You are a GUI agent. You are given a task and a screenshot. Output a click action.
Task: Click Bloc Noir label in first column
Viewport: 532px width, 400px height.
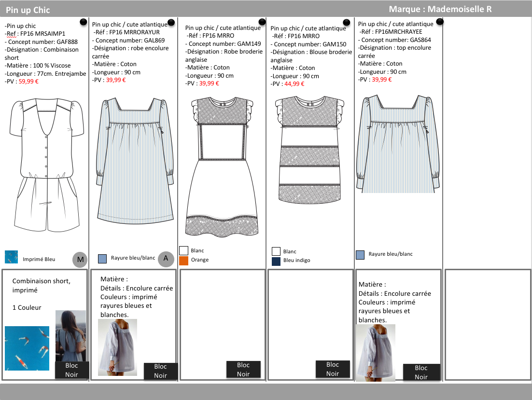71,370
